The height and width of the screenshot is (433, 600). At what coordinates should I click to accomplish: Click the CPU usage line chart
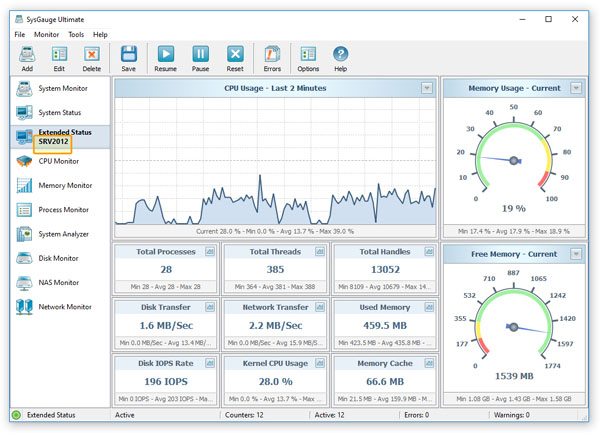coord(275,161)
